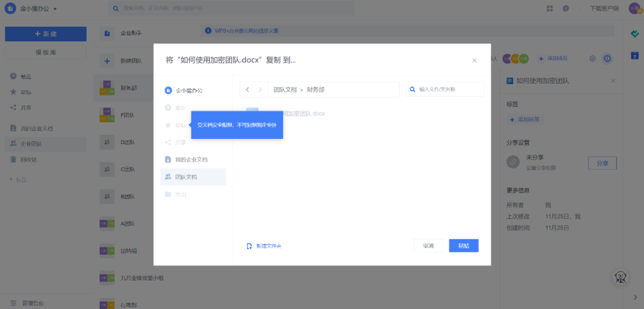Close the 如何使用加密团队 details panel
The height and width of the screenshot is (309, 644).
[x=613, y=81]
